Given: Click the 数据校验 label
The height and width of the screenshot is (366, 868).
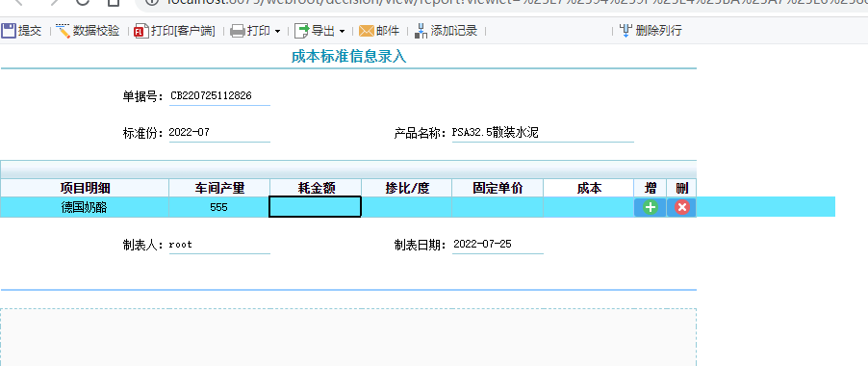Looking at the screenshot, I should click(x=96, y=31).
